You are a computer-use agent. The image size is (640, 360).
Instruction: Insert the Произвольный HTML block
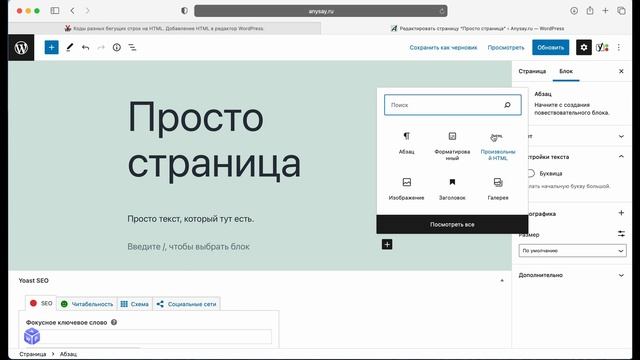pos(498,146)
